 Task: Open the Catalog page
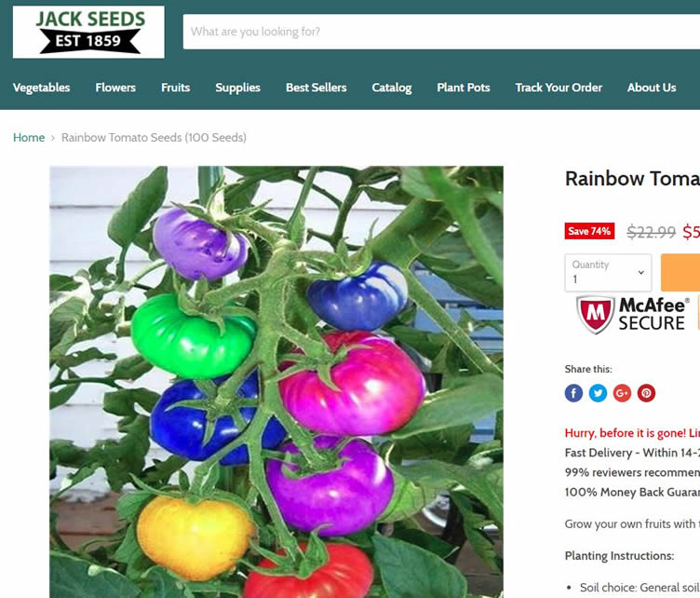pos(392,88)
